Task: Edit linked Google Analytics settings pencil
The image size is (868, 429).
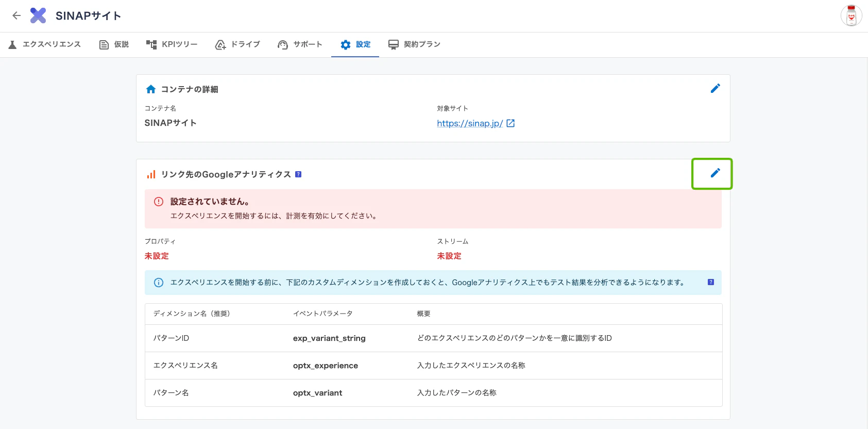Action: (x=715, y=173)
